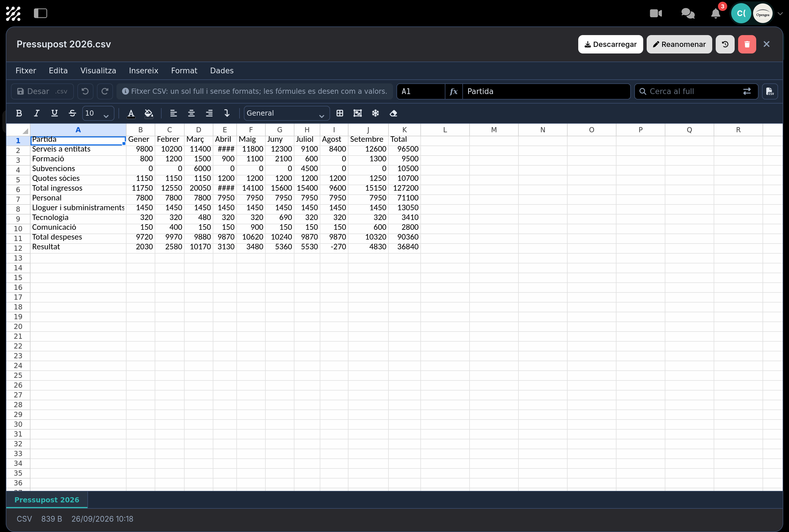Open the version history
The image size is (789, 532).
pos(725,45)
